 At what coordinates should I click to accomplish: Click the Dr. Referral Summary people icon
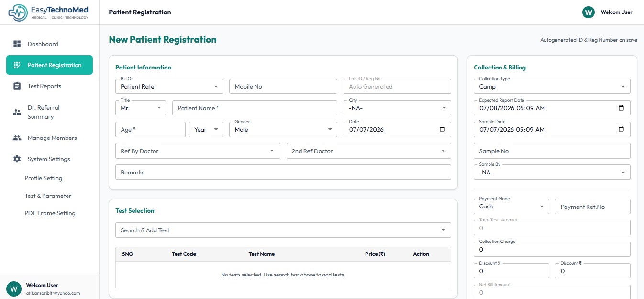point(17,112)
